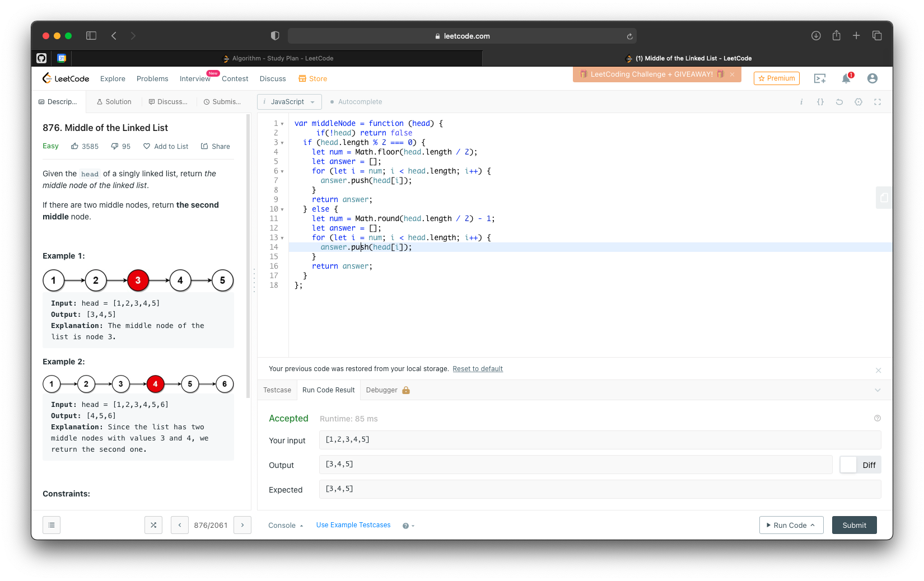The height and width of the screenshot is (581, 924).
Task: Open the Store link
Action: (x=313, y=79)
